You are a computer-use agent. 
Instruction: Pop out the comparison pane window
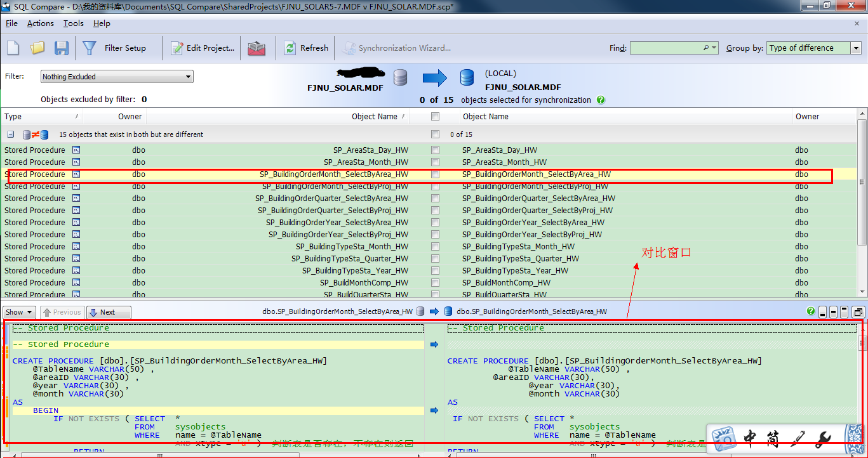tap(858, 312)
